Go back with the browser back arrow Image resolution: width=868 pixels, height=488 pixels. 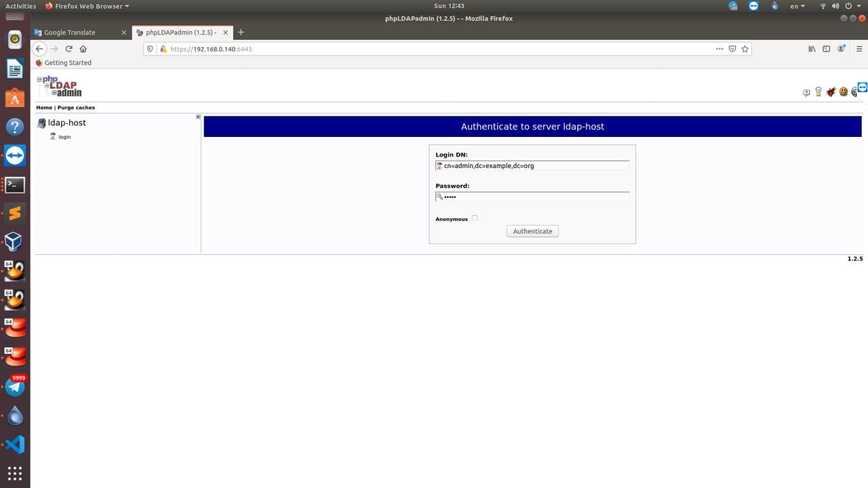(39, 49)
